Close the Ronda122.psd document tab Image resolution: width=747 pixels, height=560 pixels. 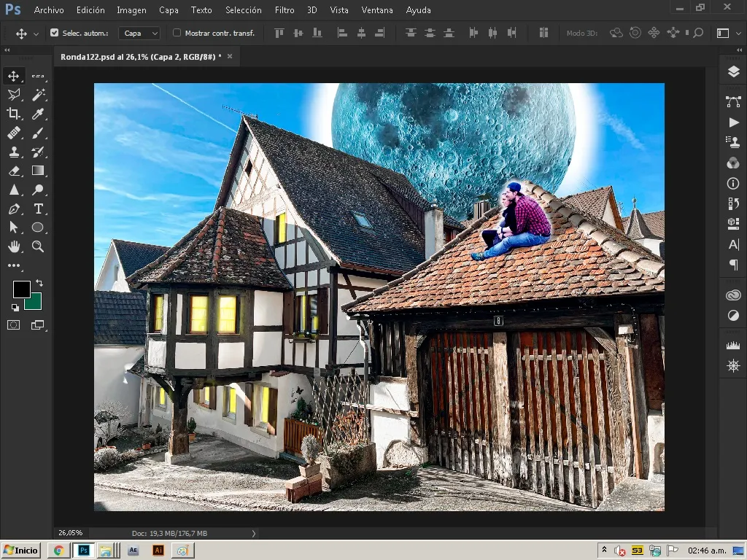(x=230, y=56)
